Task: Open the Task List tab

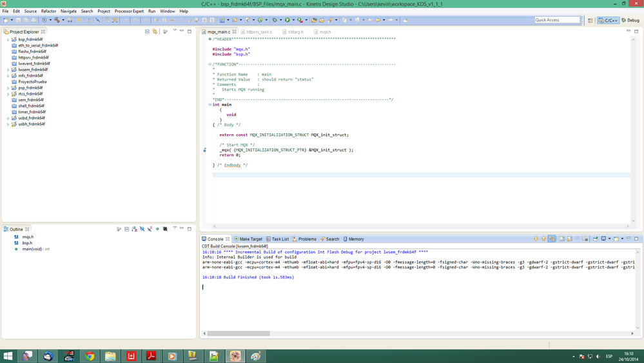Action: (x=278, y=239)
